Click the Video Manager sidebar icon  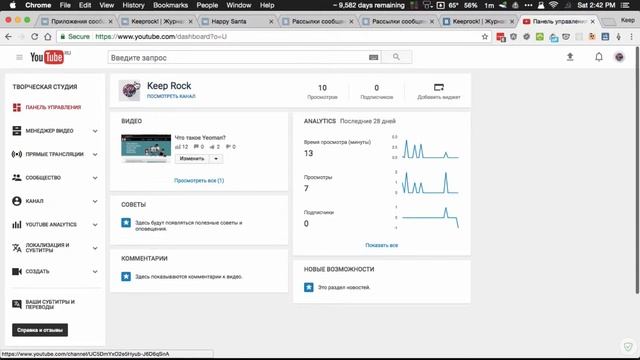pos(17,131)
